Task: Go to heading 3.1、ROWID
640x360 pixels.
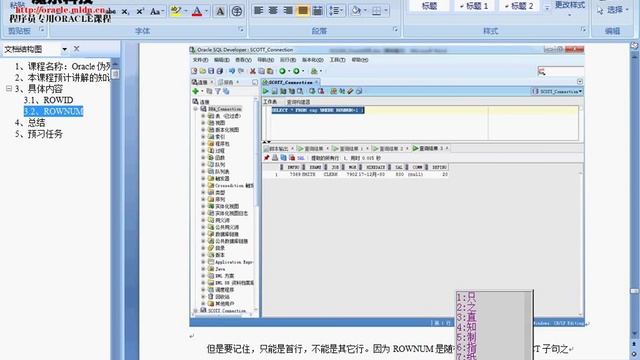Action: (x=48, y=100)
